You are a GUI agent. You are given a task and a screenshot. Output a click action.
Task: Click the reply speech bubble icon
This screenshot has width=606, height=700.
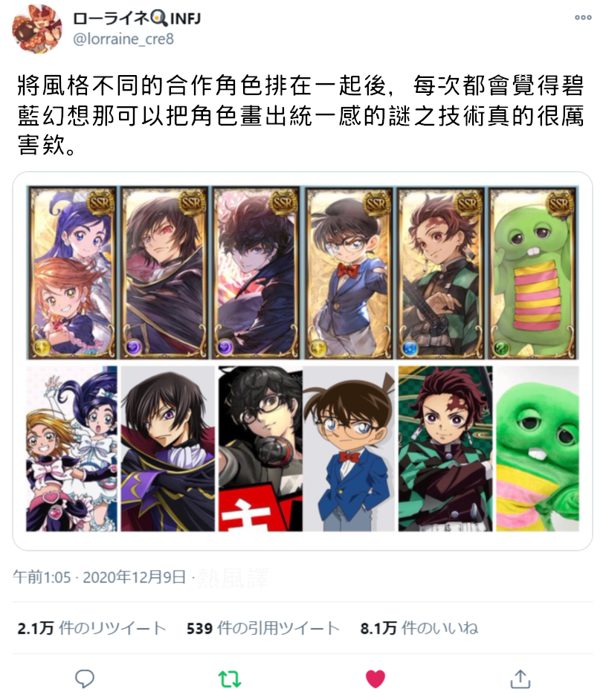(x=85, y=678)
